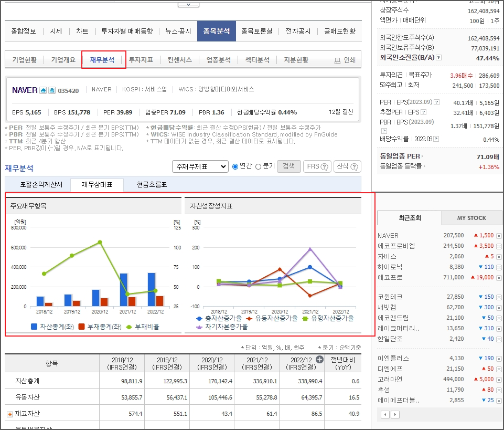
Task: Switch to 기업현황 sub-tab
Action: [x=25, y=60]
